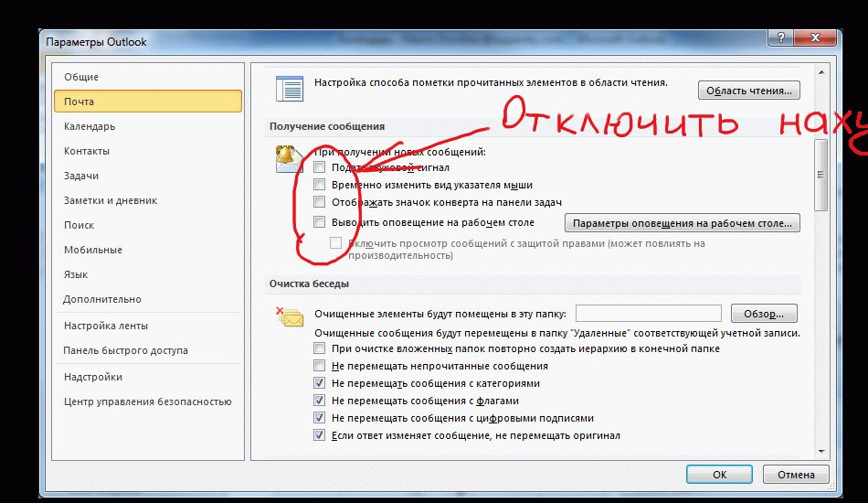The width and height of the screenshot is (868, 503).
Task: Open the Поиск settings category
Action: tap(148, 225)
